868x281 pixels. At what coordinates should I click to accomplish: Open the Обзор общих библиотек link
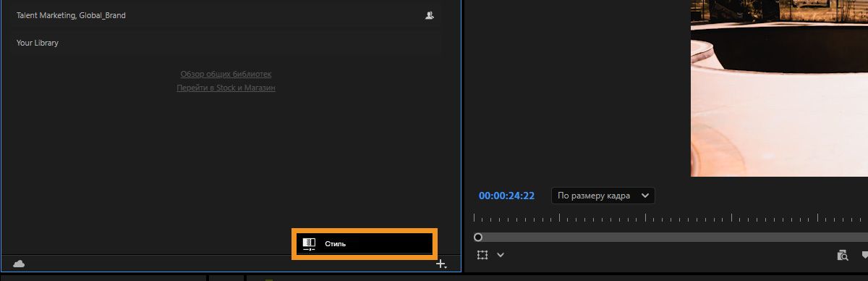point(226,74)
